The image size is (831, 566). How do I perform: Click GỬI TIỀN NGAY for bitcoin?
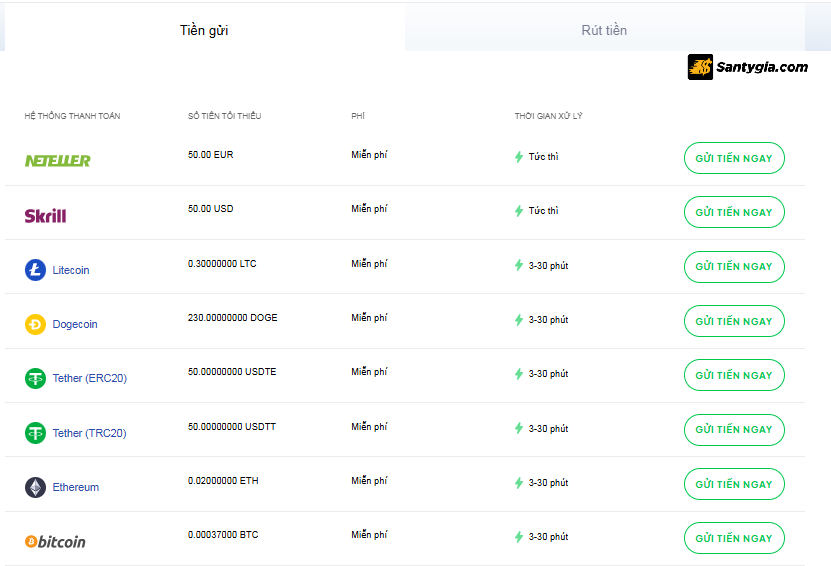[734, 538]
